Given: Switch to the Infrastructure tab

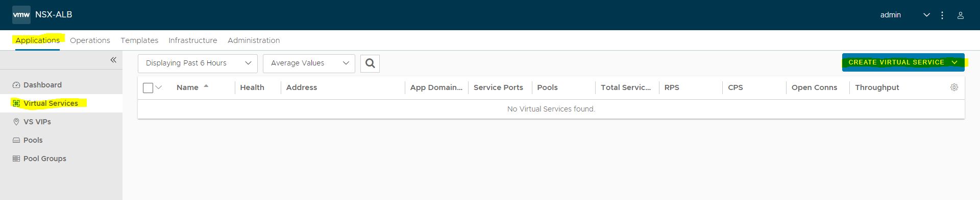Looking at the screenshot, I should coord(193,40).
